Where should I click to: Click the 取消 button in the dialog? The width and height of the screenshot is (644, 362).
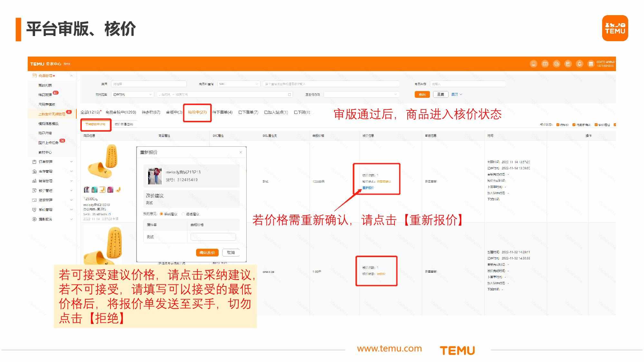(231, 253)
